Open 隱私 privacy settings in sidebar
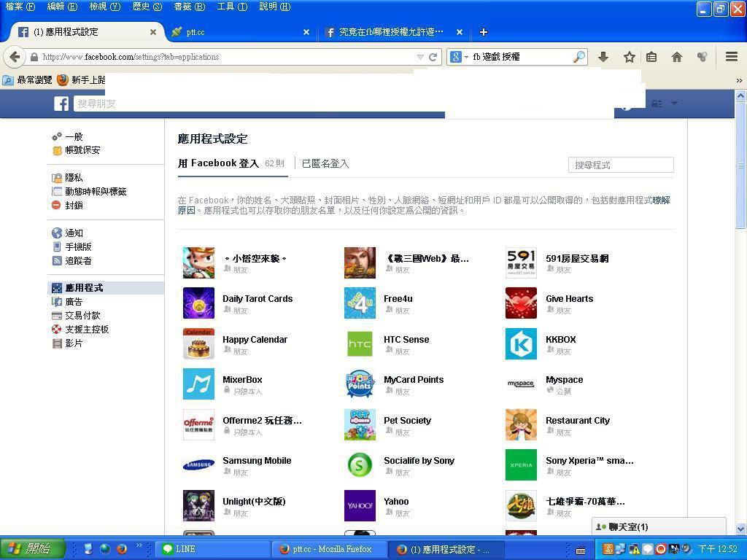Screen dimensions: 747x560 tap(74, 177)
